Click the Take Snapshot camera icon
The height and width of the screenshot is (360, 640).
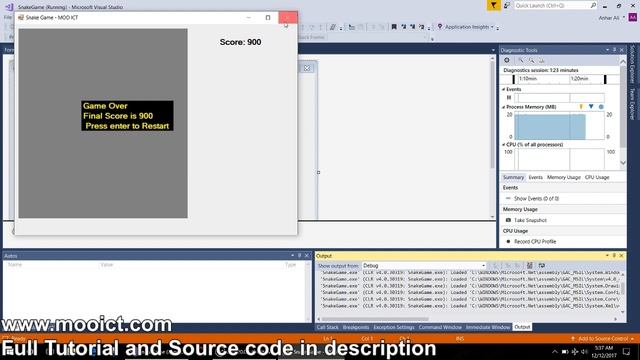(x=508, y=220)
